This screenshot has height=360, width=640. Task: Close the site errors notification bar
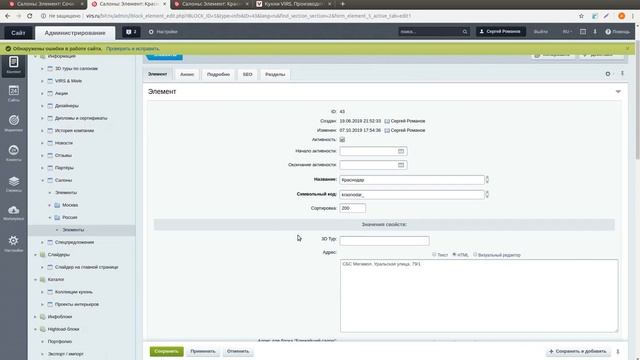(628, 49)
